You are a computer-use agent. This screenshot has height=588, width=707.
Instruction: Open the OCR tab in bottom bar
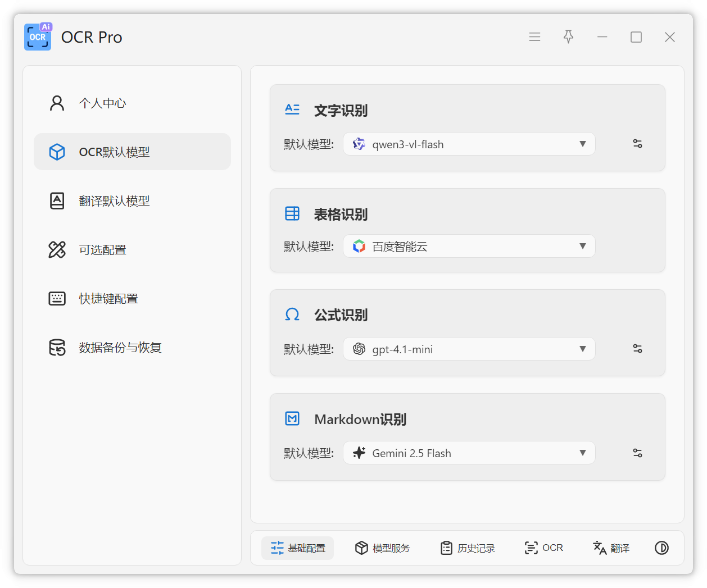point(543,548)
